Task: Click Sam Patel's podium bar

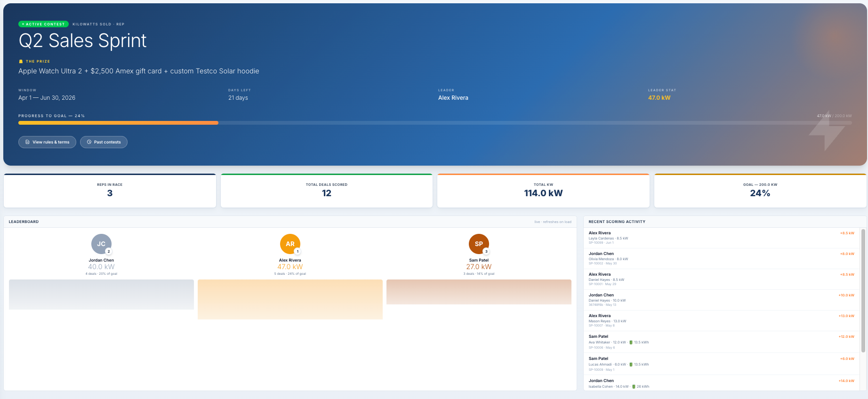Action: click(479, 292)
